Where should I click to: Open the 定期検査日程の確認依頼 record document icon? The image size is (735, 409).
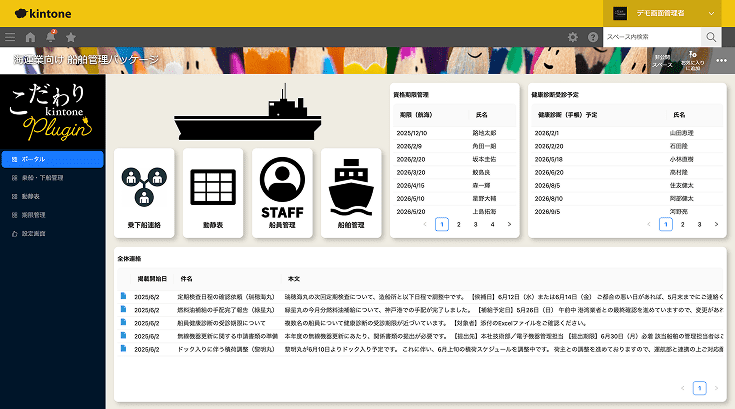click(x=123, y=297)
